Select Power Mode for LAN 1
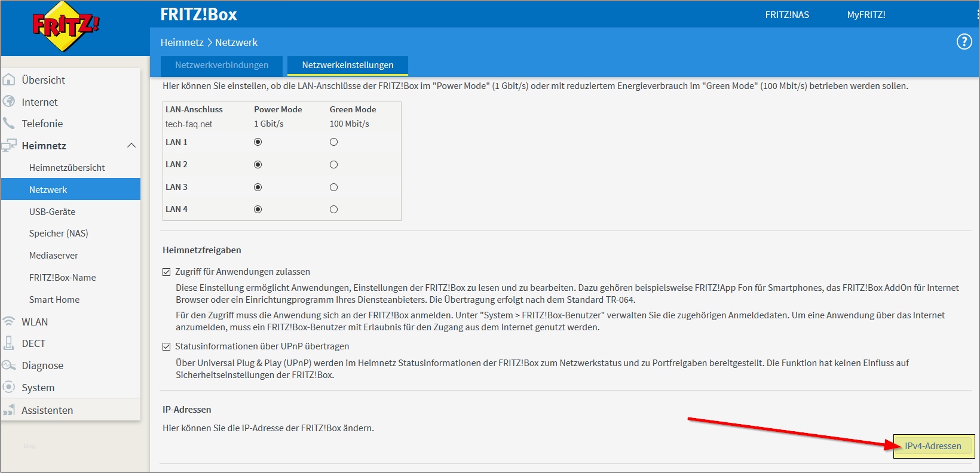The image size is (980, 473). 258,142
